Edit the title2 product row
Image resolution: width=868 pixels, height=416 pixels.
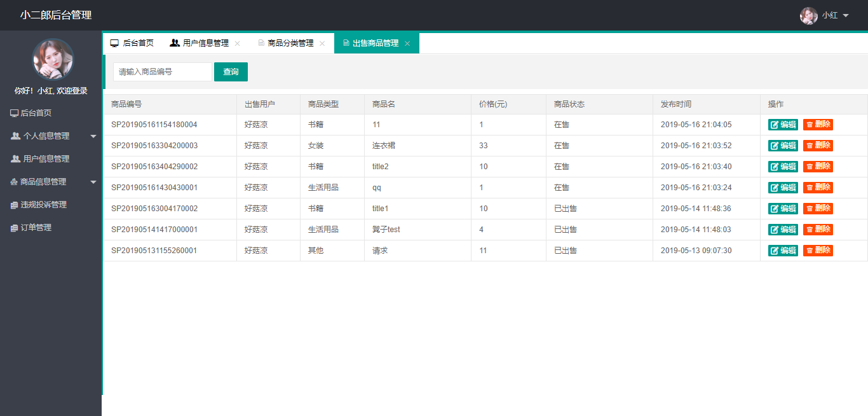(783, 167)
